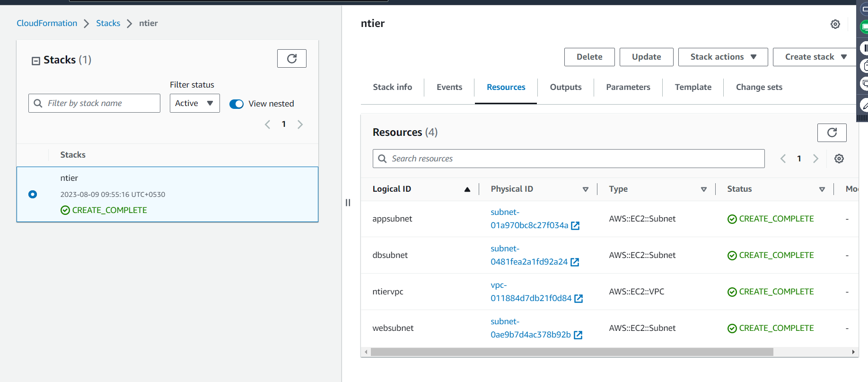868x382 pixels.
Task: Toggle the View nested switch
Action: point(237,104)
